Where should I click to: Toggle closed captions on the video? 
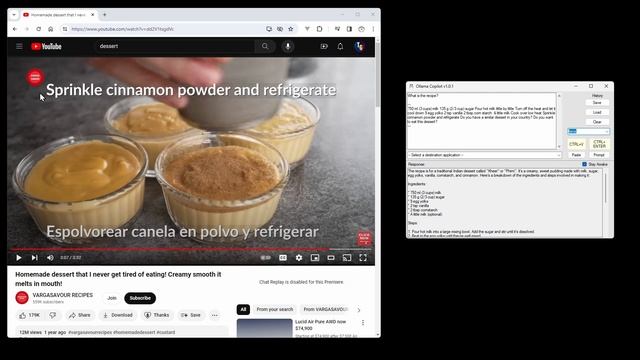click(x=283, y=258)
